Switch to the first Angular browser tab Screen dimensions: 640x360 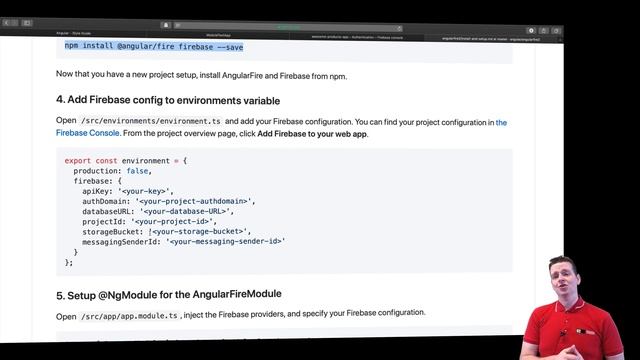[73, 33]
